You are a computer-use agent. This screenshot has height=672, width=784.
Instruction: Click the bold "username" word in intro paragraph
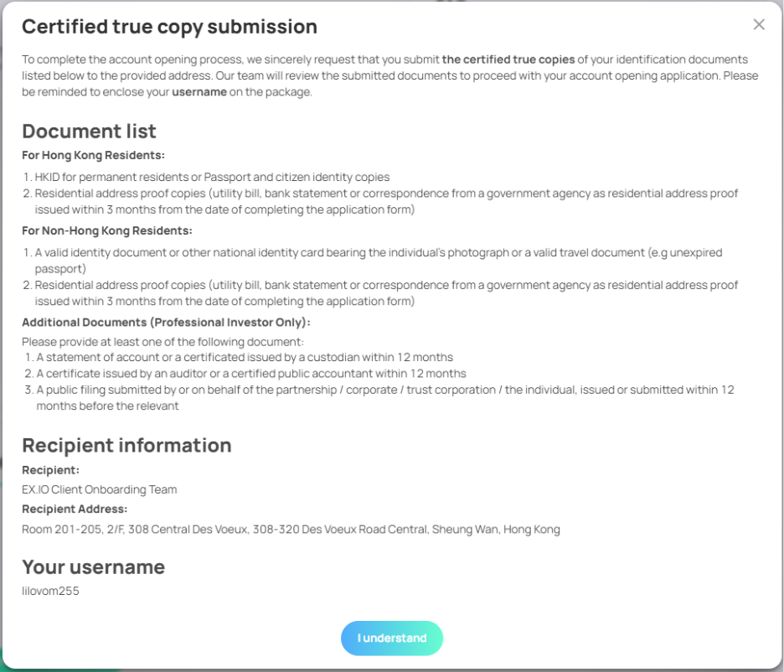[199, 92]
